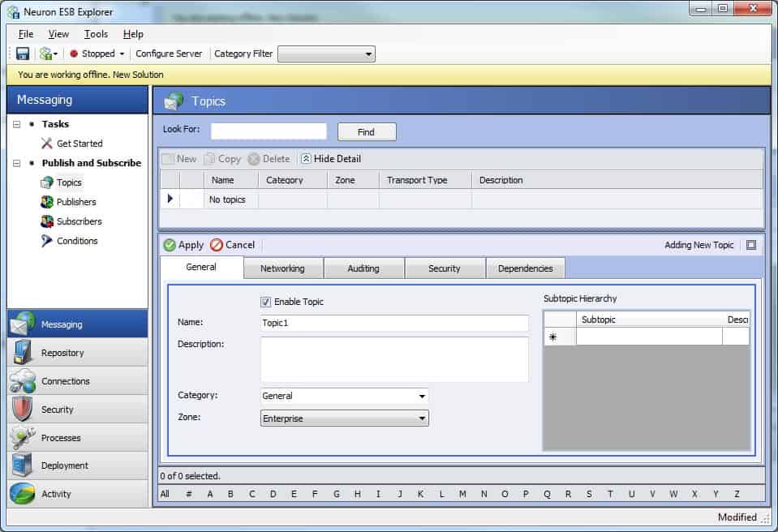Switch to the Auditing tab
The width and height of the screenshot is (778, 532).
tap(363, 268)
